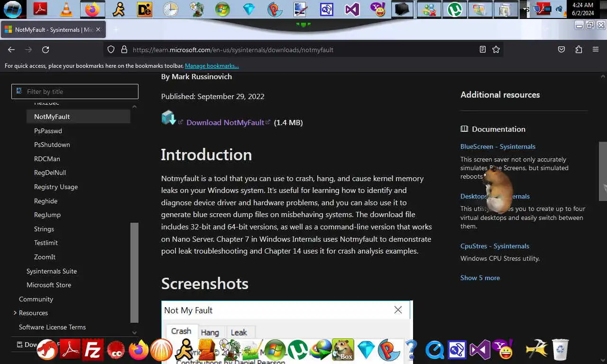Toggle reader view in the address bar
This screenshot has height=364, width=607.
pyautogui.click(x=483, y=49)
